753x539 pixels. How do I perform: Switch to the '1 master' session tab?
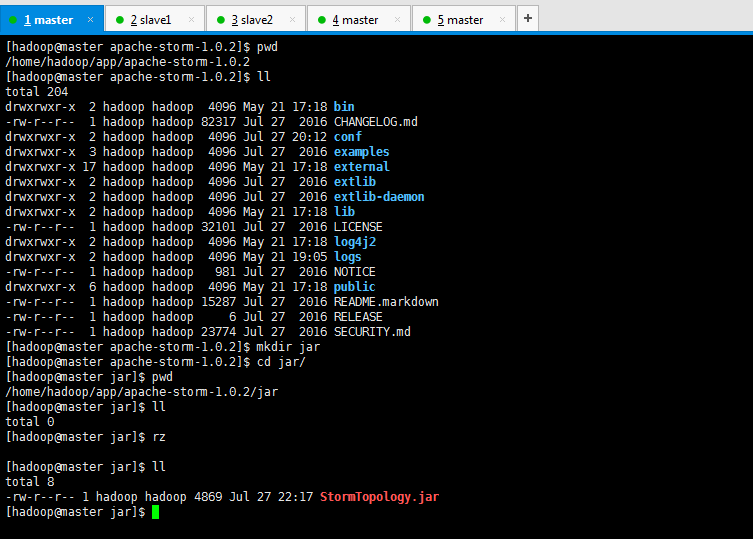click(x=52, y=20)
